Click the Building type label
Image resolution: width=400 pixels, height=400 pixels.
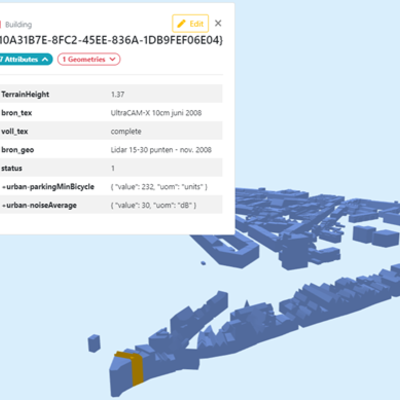19,25
